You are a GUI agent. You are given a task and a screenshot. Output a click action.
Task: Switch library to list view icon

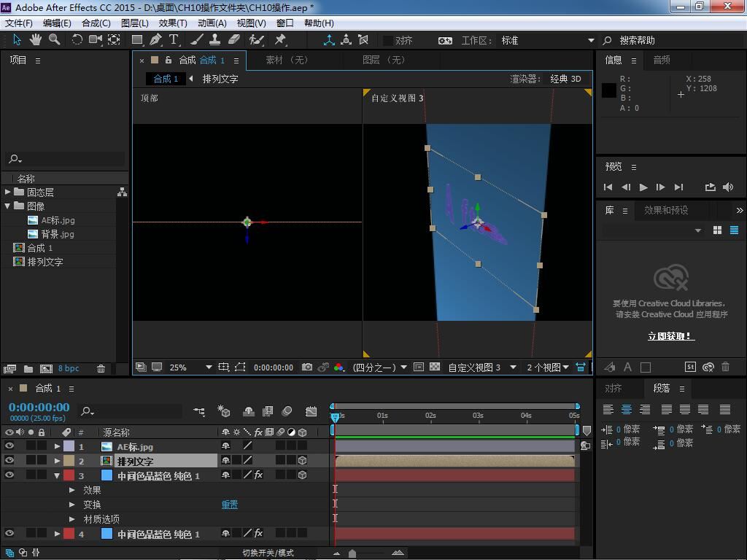[734, 230]
